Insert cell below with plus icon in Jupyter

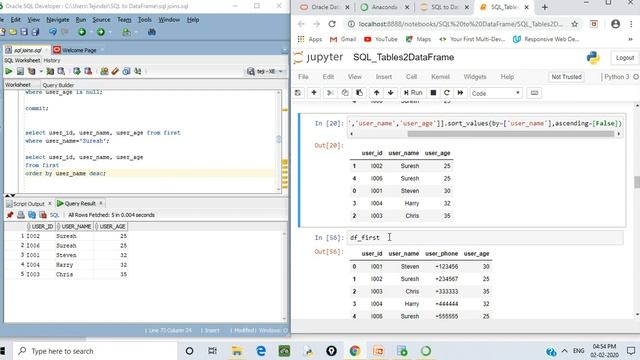point(314,93)
